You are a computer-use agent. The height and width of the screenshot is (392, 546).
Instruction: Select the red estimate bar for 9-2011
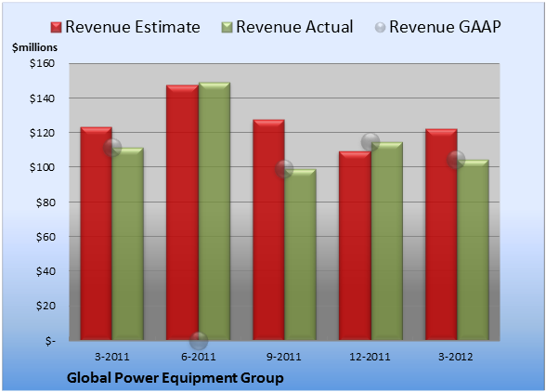[268, 230]
